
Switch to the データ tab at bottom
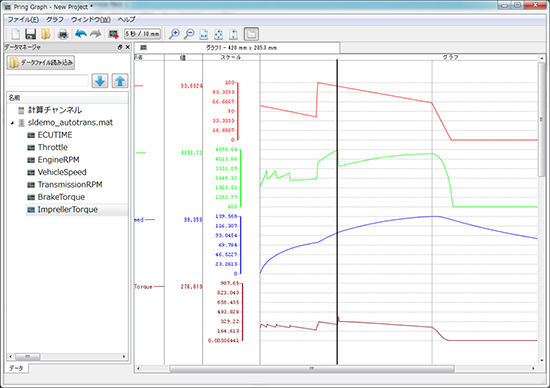(x=16, y=368)
